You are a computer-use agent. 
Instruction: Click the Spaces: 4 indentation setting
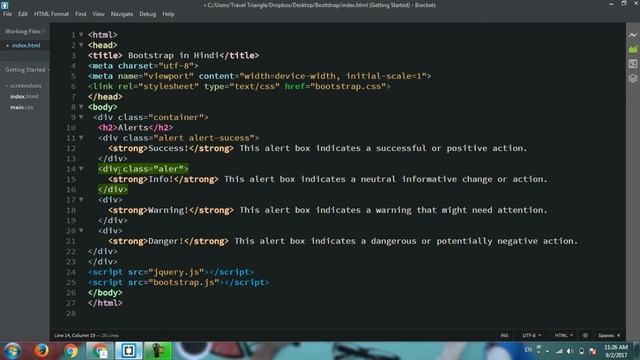point(609,335)
